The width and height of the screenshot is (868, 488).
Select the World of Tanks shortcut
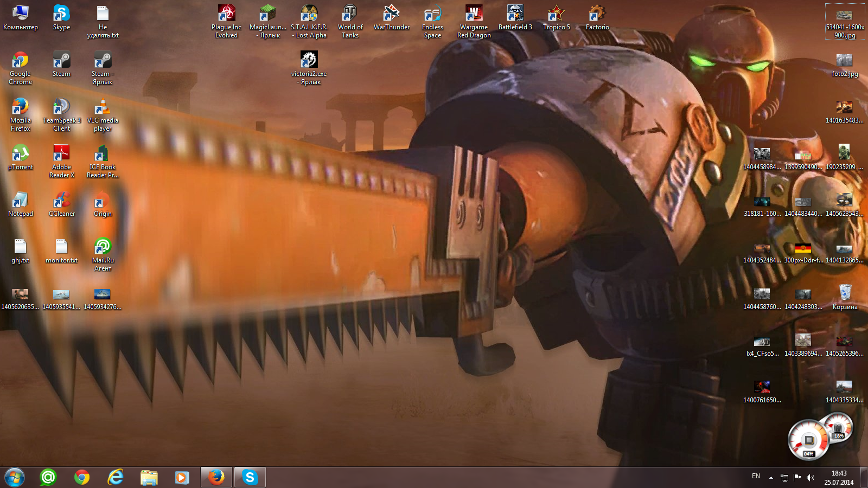(x=350, y=22)
